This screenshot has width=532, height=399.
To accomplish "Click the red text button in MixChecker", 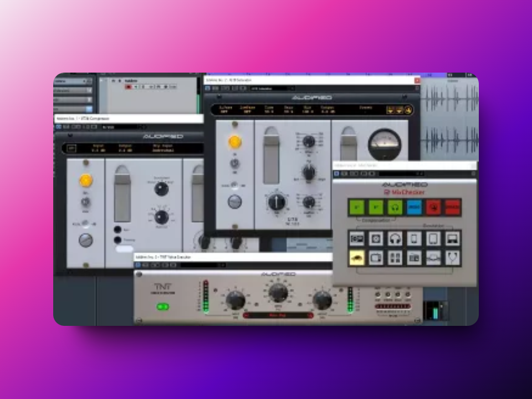I will coord(453,207).
